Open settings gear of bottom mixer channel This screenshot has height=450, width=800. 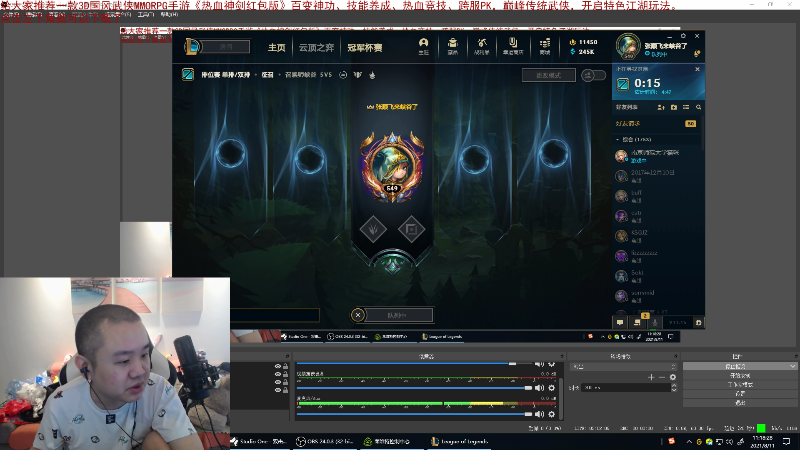tap(552, 414)
